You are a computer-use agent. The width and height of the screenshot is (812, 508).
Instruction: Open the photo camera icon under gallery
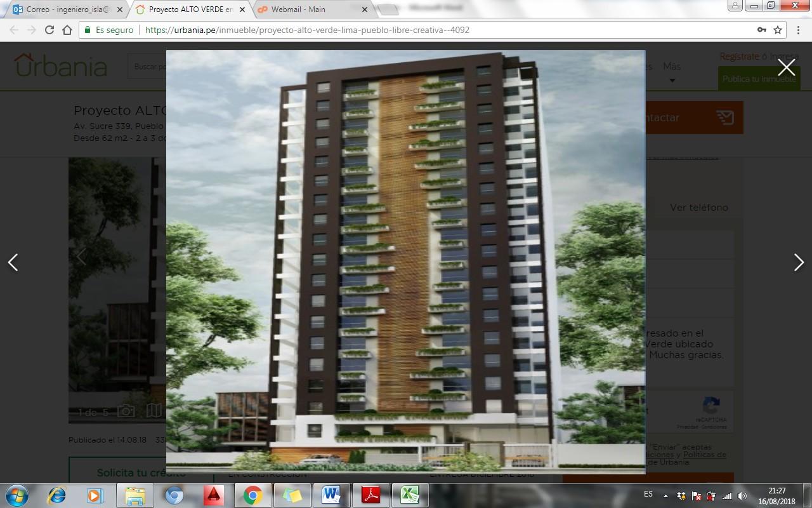point(126,411)
